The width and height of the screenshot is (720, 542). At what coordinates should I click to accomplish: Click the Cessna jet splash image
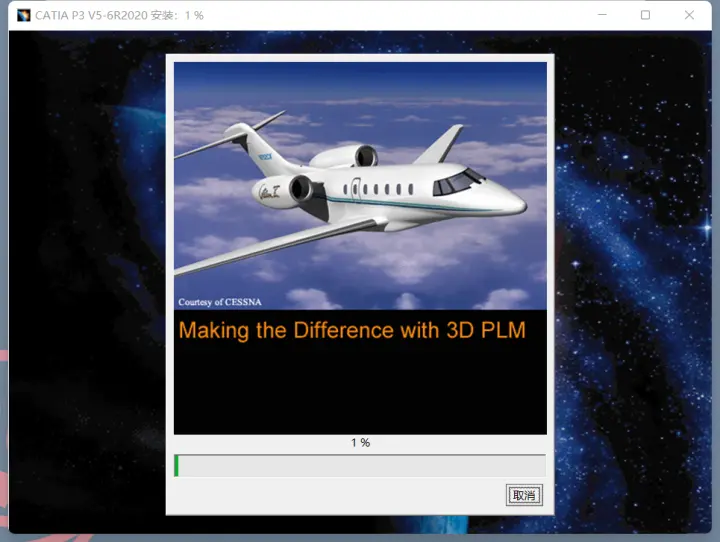click(360, 186)
